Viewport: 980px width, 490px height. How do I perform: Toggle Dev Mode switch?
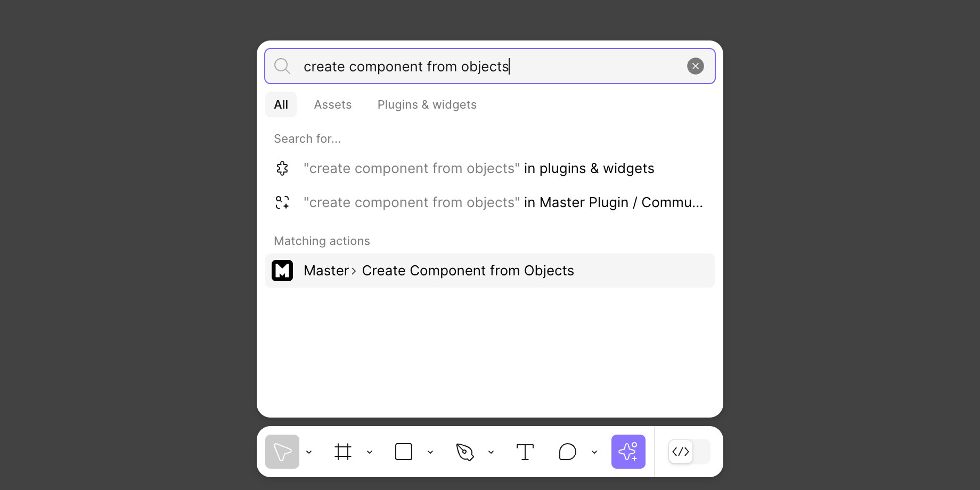pos(689,452)
